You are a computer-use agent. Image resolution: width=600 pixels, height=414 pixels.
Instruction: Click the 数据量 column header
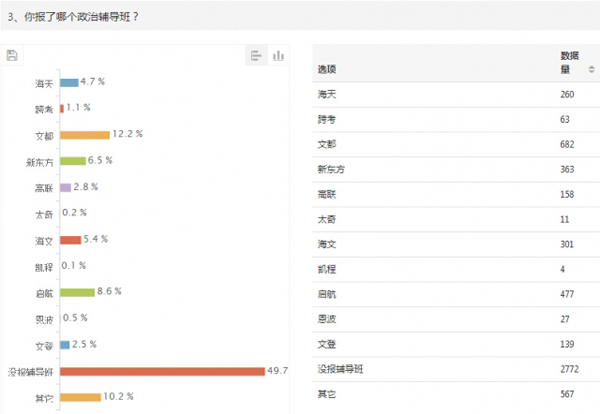tap(571, 62)
